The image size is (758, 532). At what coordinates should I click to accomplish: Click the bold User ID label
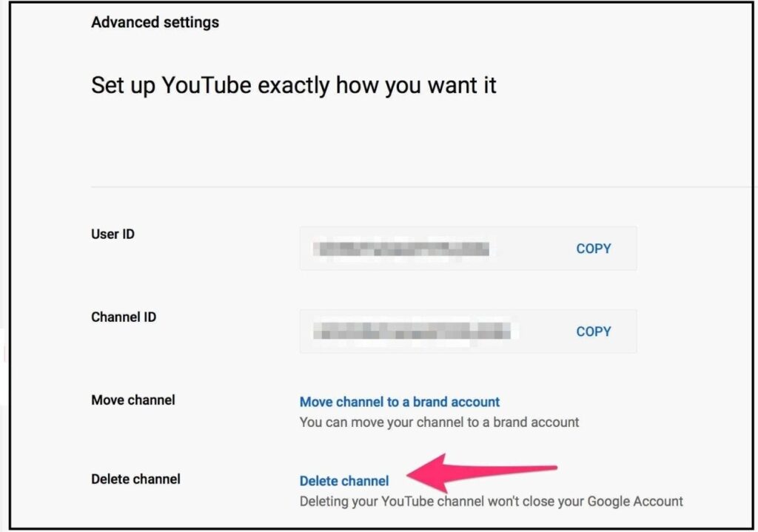click(113, 234)
